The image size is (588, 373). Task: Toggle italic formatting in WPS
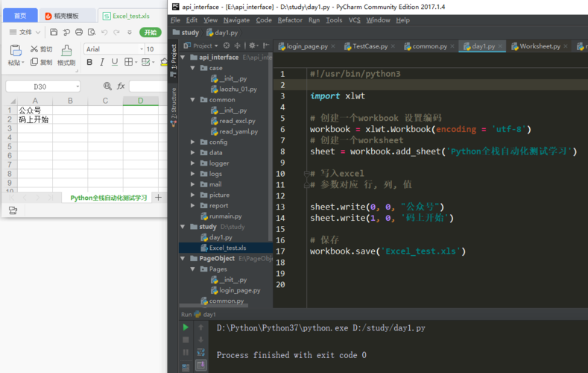[102, 62]
